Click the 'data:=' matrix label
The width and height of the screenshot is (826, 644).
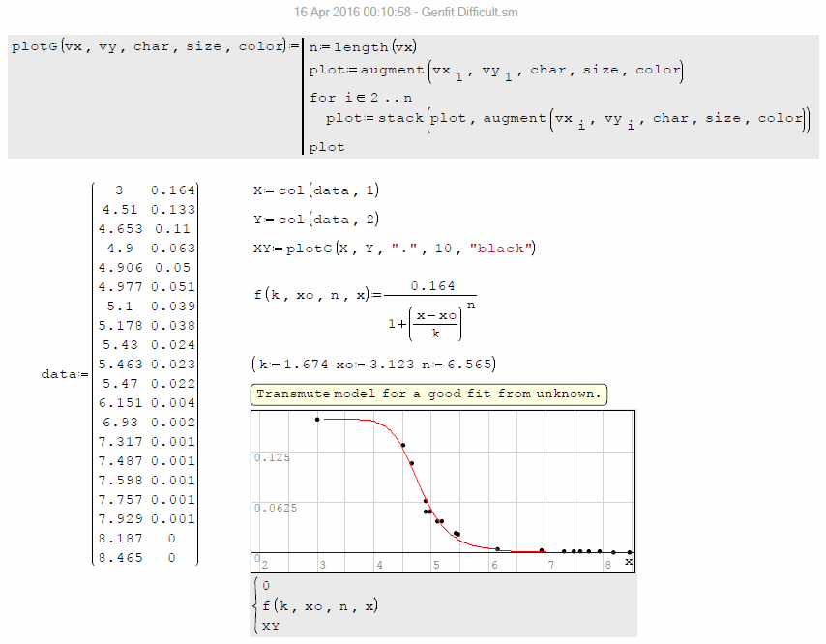point(64,374)
